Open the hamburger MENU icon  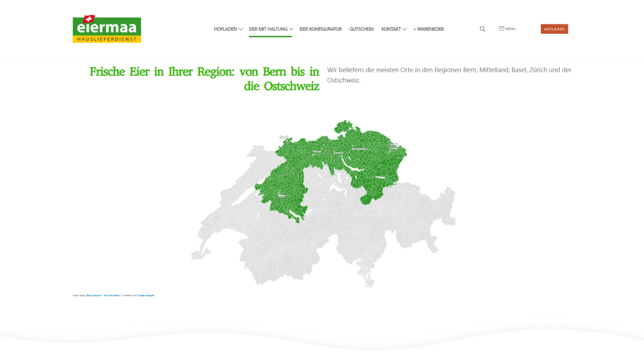pyautogui.click(x=506, y=29)
